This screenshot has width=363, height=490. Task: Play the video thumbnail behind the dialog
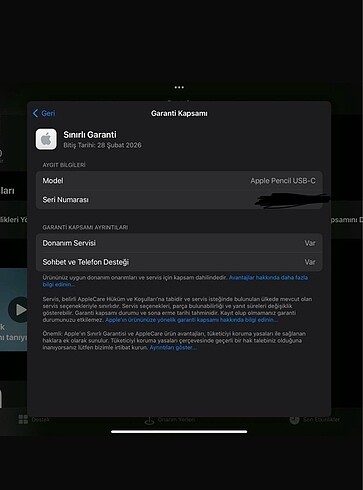pos(19,310)
